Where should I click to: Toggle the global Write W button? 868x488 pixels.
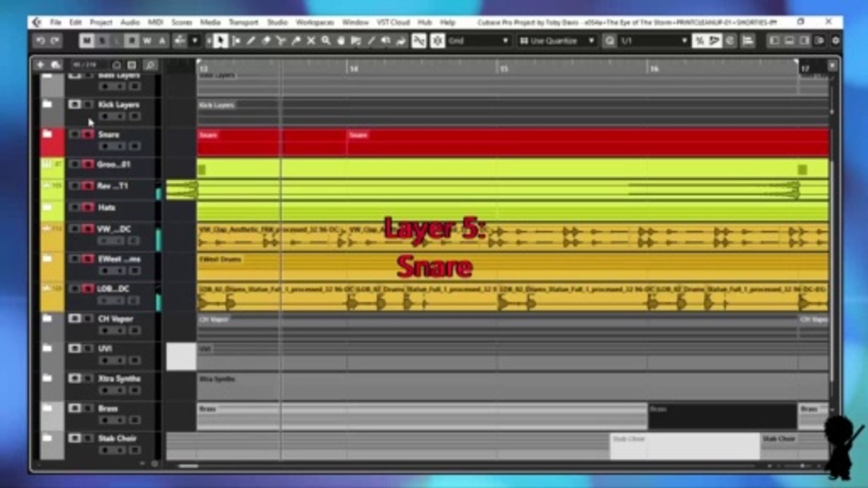[146, 41]
